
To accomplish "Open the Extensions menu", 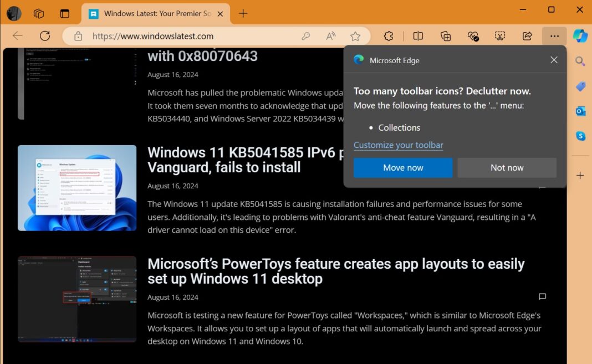I will [389, 35].
